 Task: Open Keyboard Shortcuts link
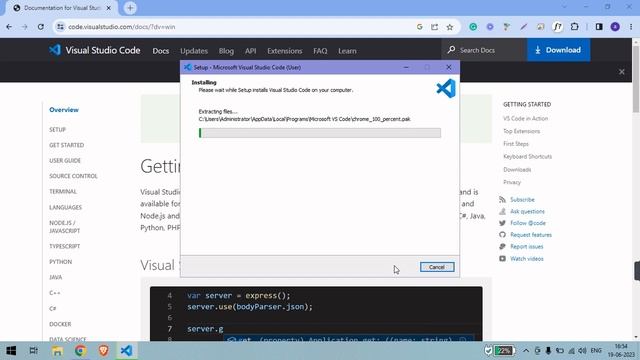527,156
